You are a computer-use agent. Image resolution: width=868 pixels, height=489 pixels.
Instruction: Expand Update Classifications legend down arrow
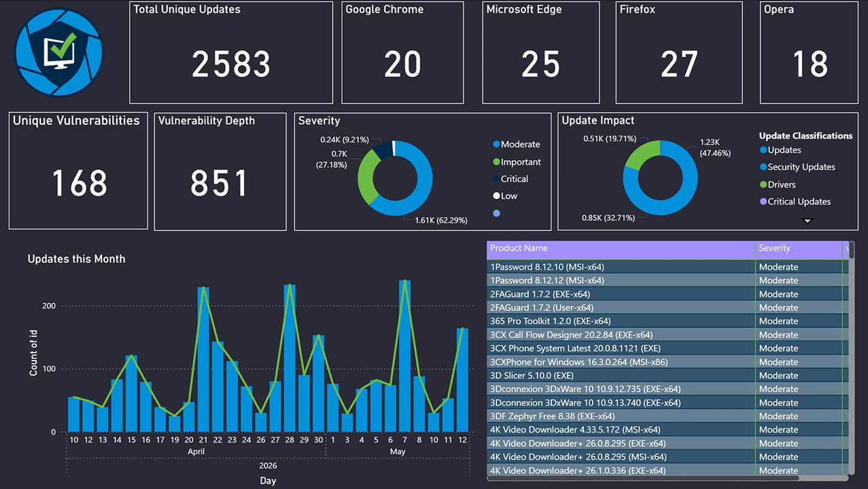808,221
